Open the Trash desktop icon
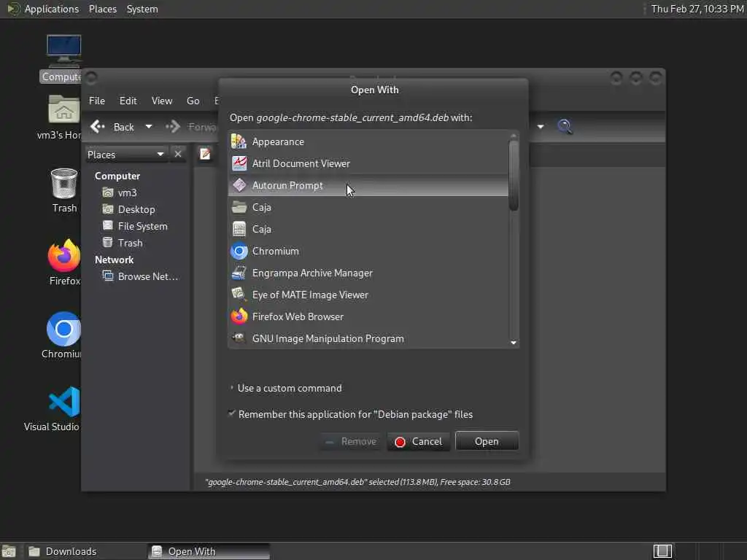The image size is (747, 560). (x=64, y=183)
